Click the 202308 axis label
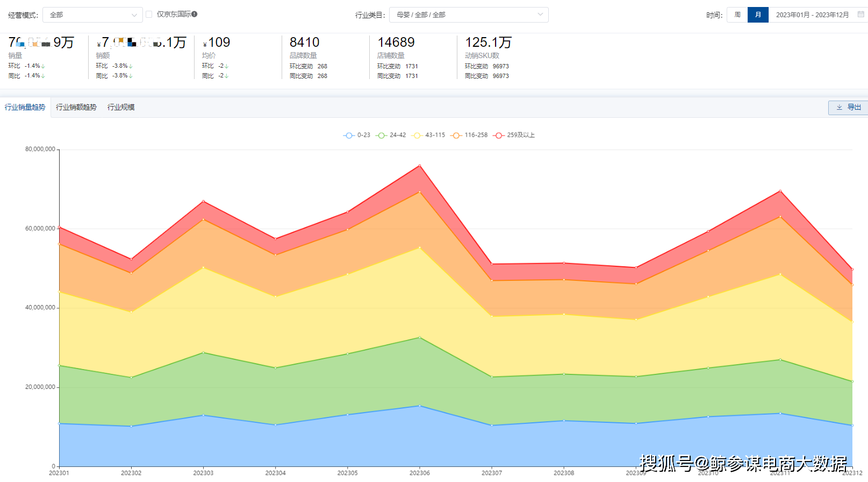The image size is (868, 482). pos(564,473)
